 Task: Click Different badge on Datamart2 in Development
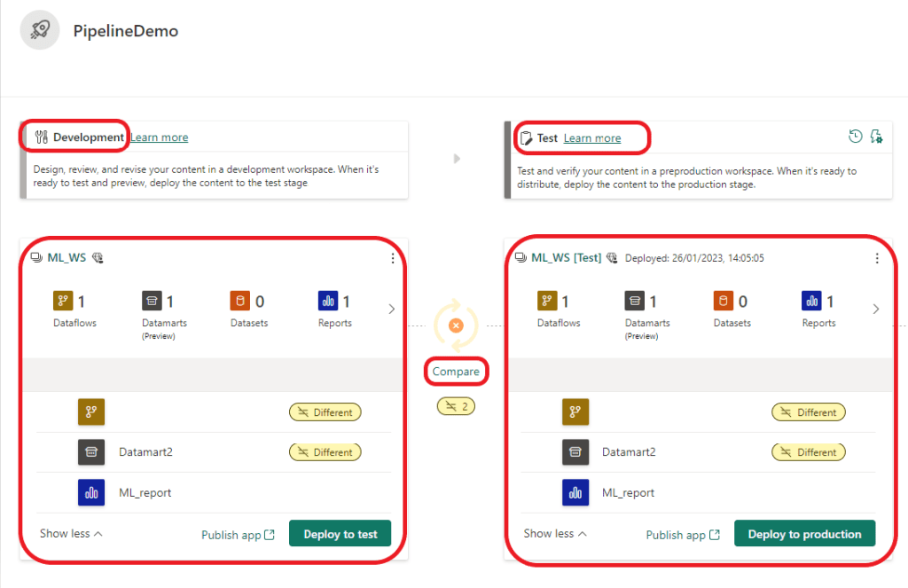point(325,452)
